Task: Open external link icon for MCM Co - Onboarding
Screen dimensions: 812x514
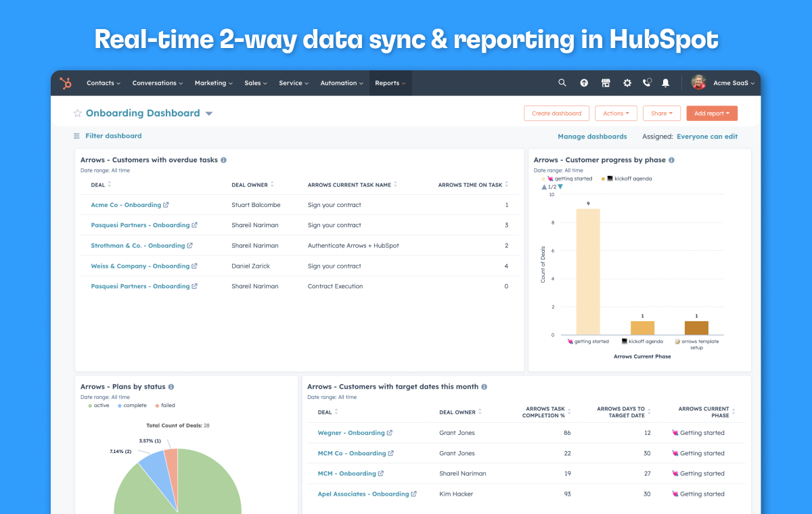Action: coord(390,453)
